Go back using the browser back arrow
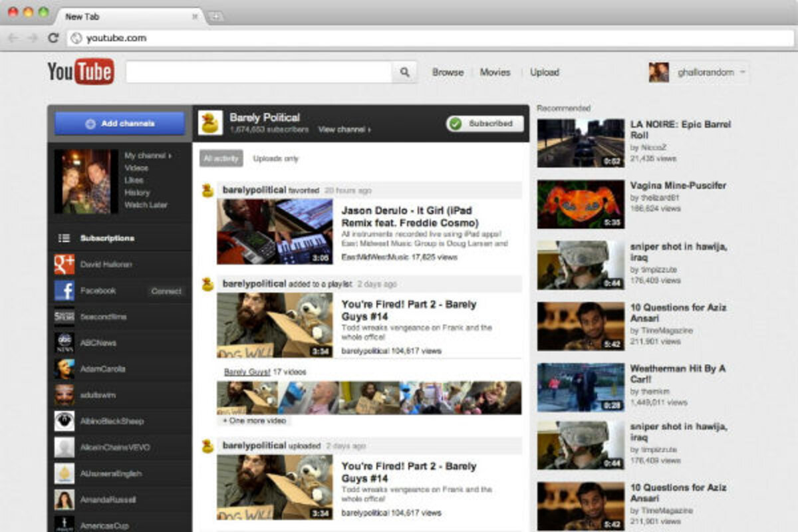The width and height of the screenshot is (798, 532). click(x=13, y=38)
